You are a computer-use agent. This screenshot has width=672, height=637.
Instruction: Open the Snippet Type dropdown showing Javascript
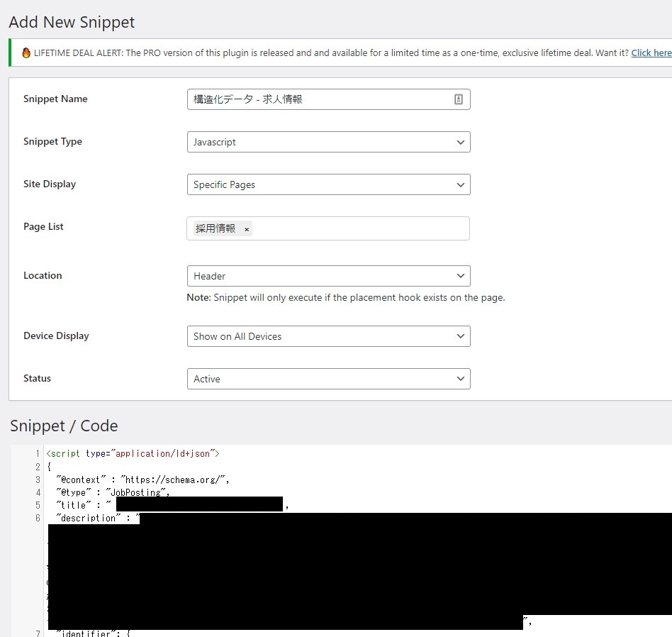(x=328, y=142)
